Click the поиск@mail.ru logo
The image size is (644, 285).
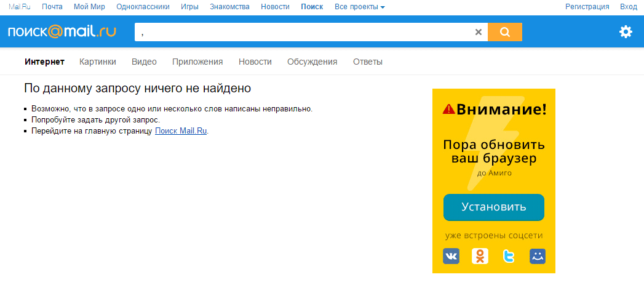[62, 31]
